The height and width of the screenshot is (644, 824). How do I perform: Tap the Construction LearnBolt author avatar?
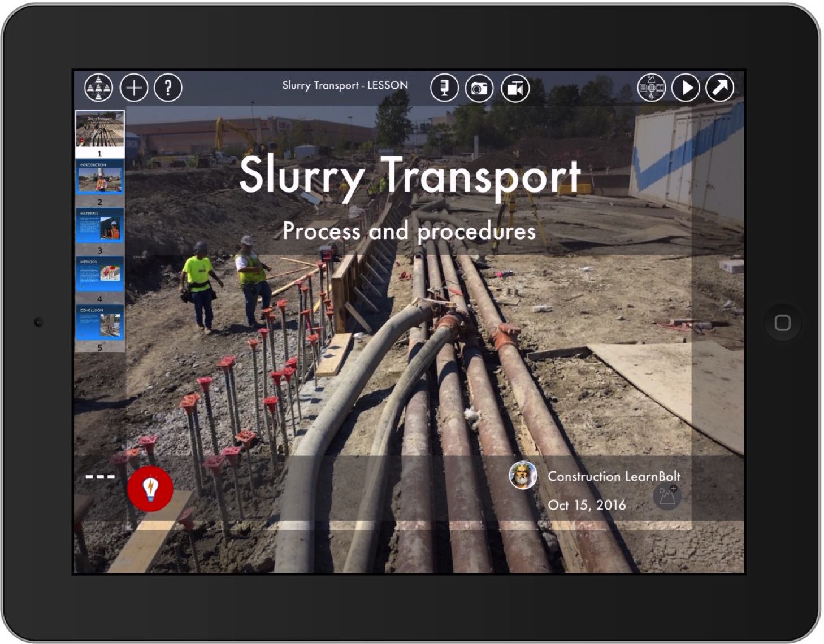point(523,475)
